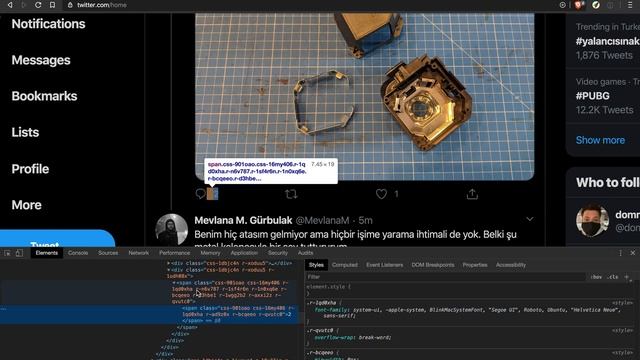Select the Styles sidebar tab
The height and width of the screenshot is (360, 640).
tap(316, 265)
